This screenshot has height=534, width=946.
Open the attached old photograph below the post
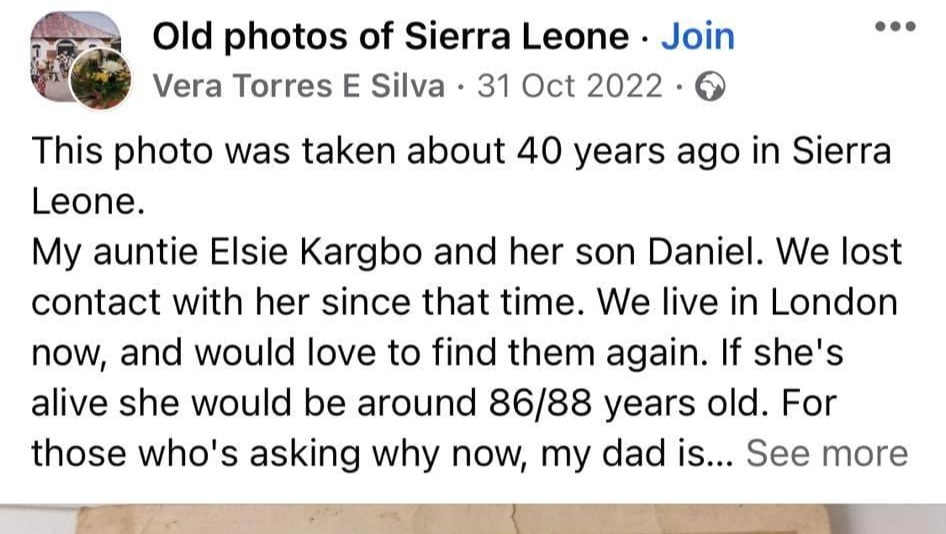pyautogui.click(x=473, y=519)
